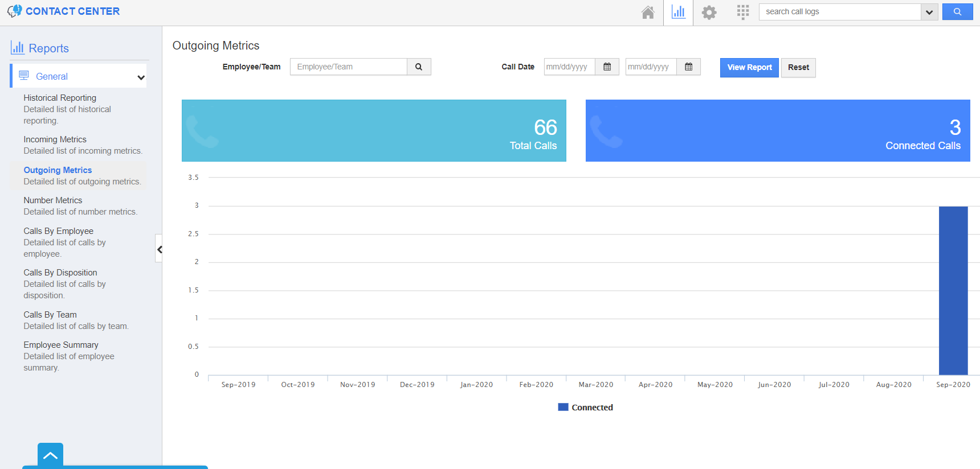Viewport: 980px width, 469px height.
Task: Click the Contact Center logo
Action: (x=64, y=11)
